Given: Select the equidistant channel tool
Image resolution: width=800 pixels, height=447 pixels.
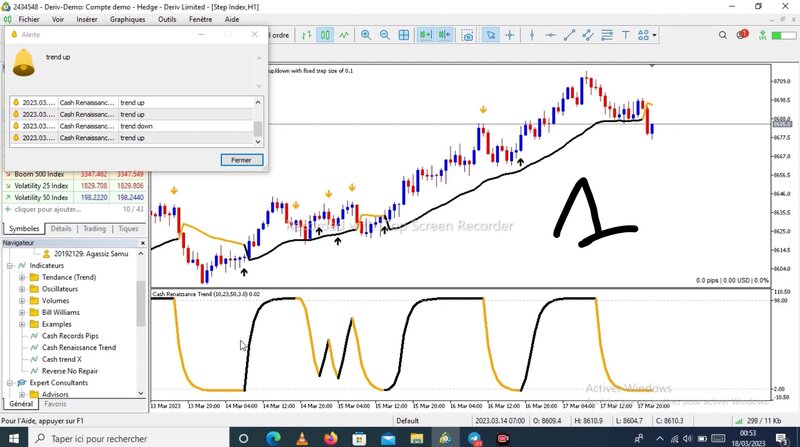Looking at the screenshot, I should click(x=588, y=35).
